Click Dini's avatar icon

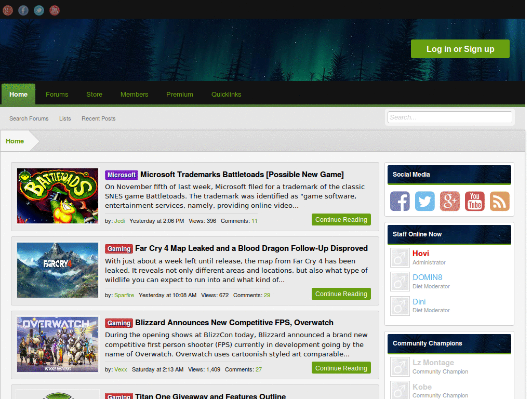400,306
